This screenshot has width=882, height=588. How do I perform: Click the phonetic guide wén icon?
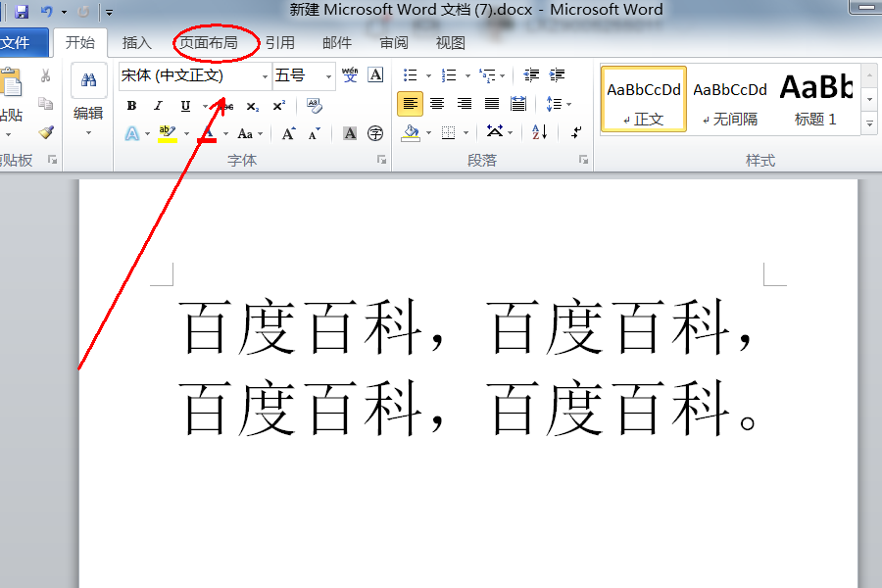point(350,74)
